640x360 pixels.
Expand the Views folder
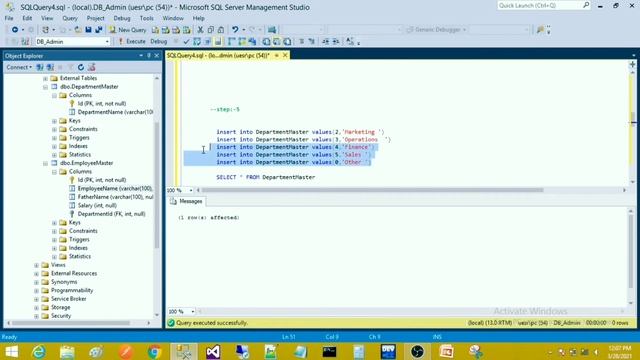(x=36, y=265)
